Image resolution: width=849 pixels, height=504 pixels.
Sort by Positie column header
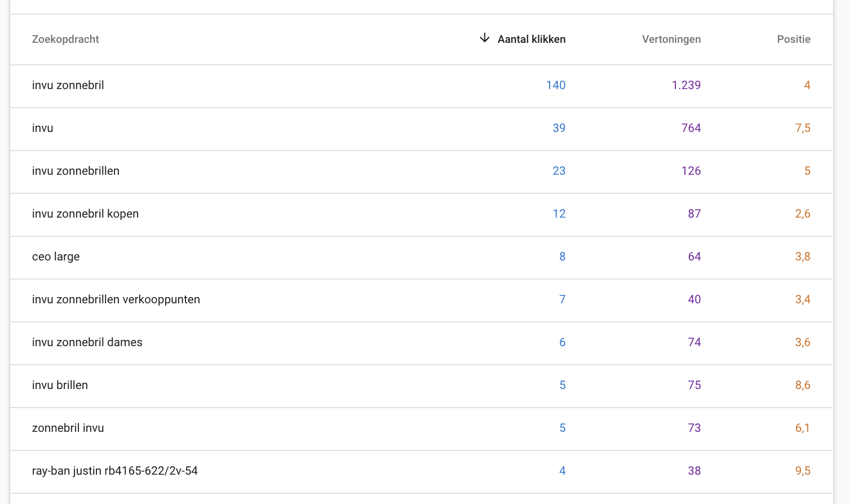(794, 39)
